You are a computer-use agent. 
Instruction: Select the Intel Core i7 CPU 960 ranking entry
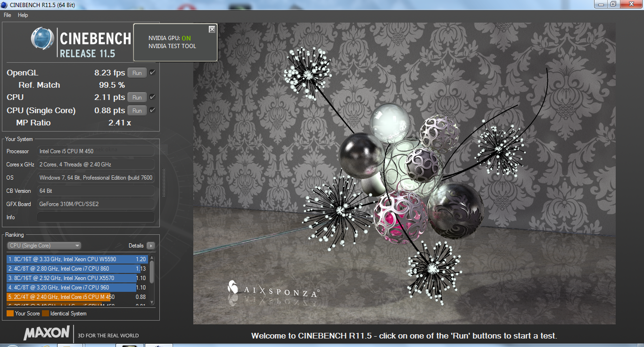coord(77,288)
